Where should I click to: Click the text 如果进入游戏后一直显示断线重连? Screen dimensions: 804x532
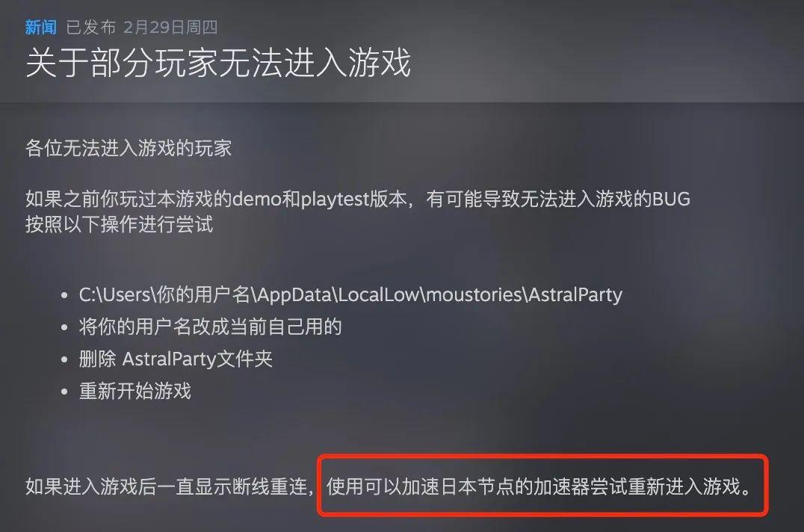(x=167, y=486)
